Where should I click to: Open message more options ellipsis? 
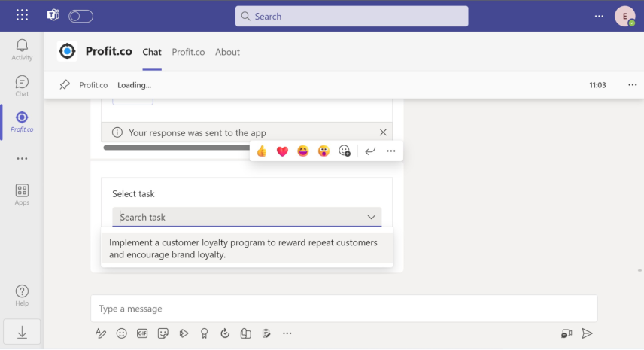point(391,151)
